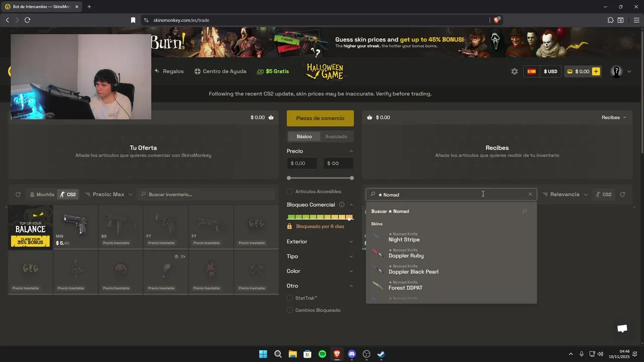
Task: Click the search icon in Buscar Nomad row
Action: click(x=524, y=211)
